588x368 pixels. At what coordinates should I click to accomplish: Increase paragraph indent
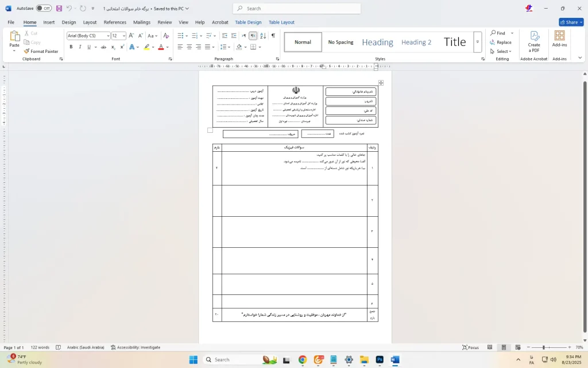[234, 36]
